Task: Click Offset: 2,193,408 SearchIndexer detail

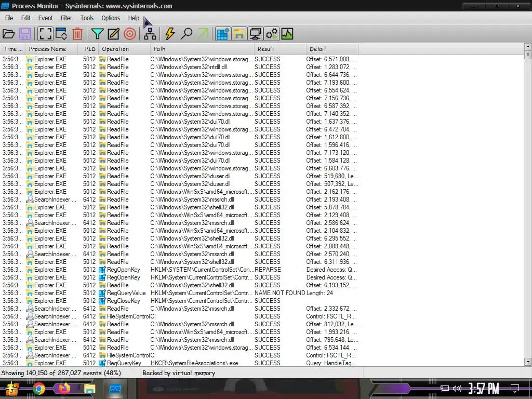Action: pyautogui.click(x=331, y=199)
